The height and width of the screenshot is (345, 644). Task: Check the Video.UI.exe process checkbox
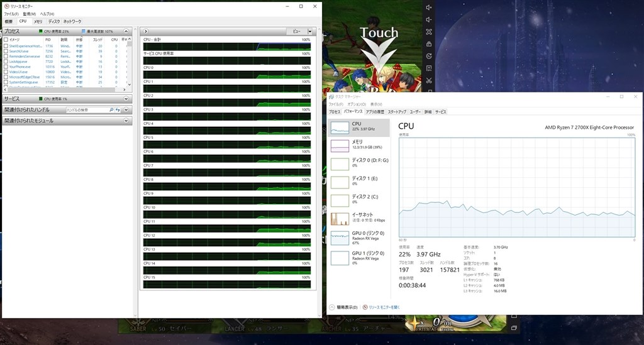[x=6, y=72]
